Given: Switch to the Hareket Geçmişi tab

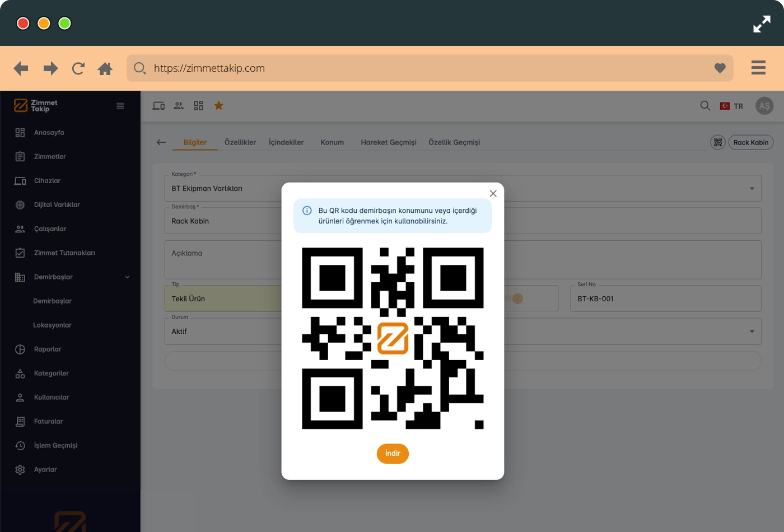Looking at the screenshot, I should (389, 142).
